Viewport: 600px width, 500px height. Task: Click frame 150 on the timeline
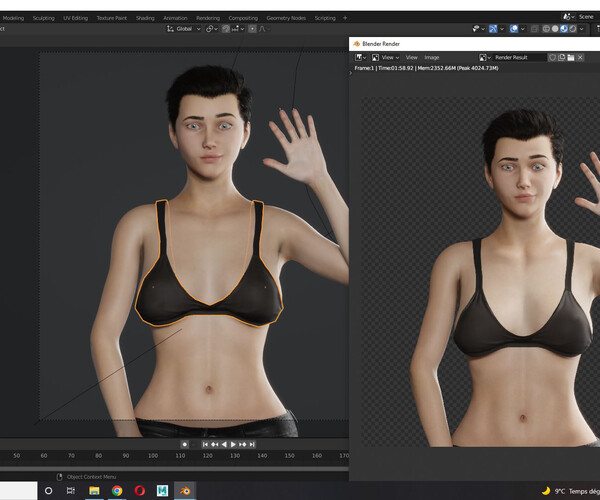pos(290,456)
